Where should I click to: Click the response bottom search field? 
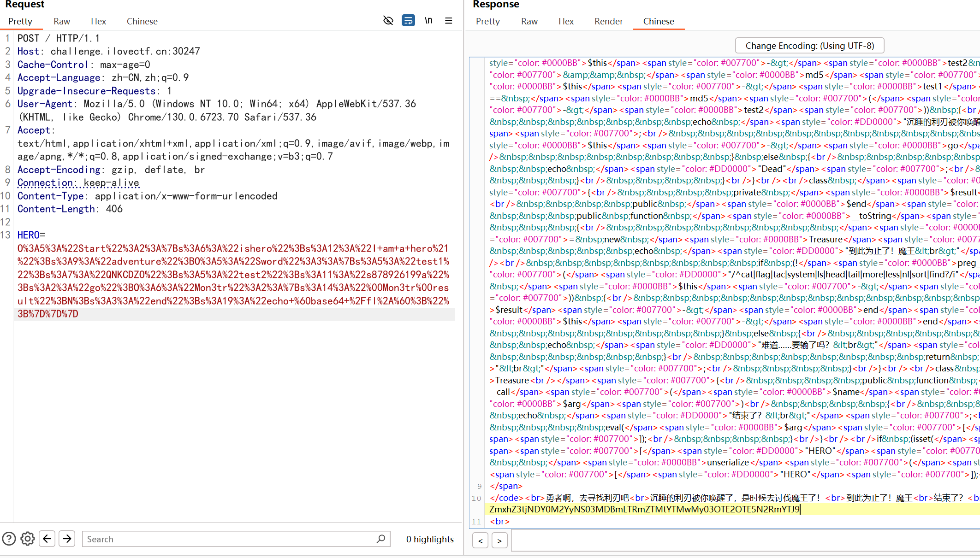(x=738, y=540)
